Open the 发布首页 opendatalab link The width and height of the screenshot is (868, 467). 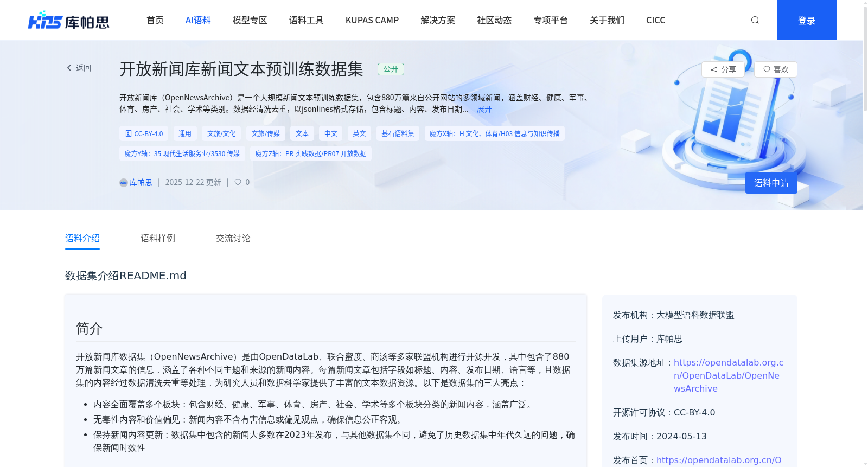tap(719, 460)
